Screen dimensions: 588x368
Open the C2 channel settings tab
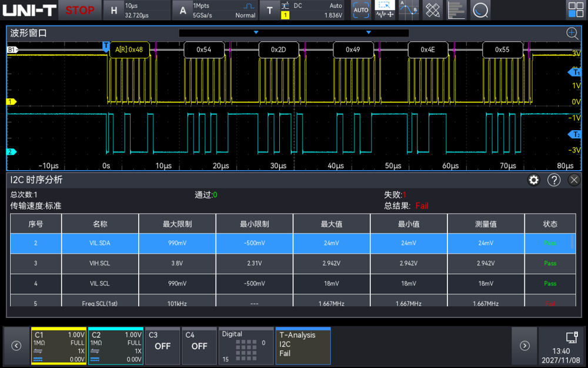(116, 346)
